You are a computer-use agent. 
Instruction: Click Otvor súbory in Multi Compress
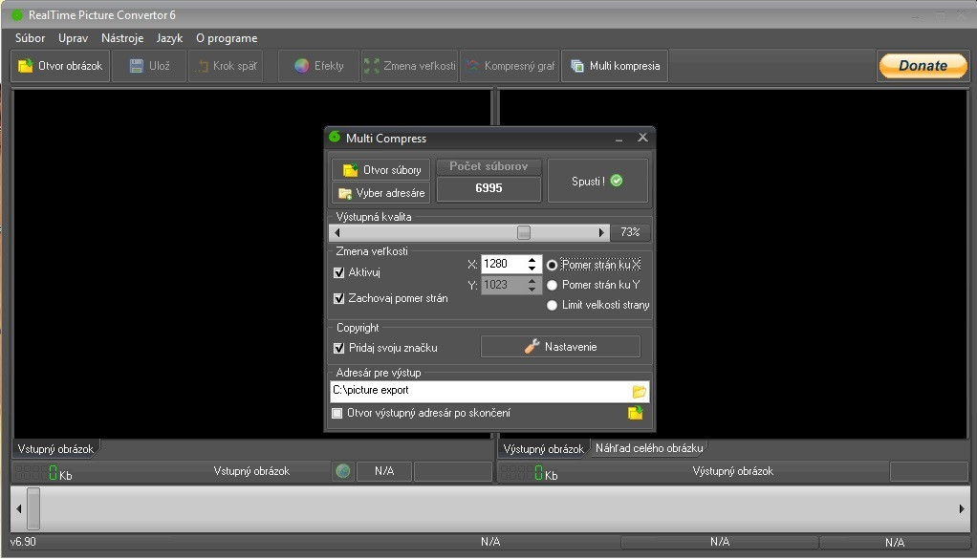point(380,170)
